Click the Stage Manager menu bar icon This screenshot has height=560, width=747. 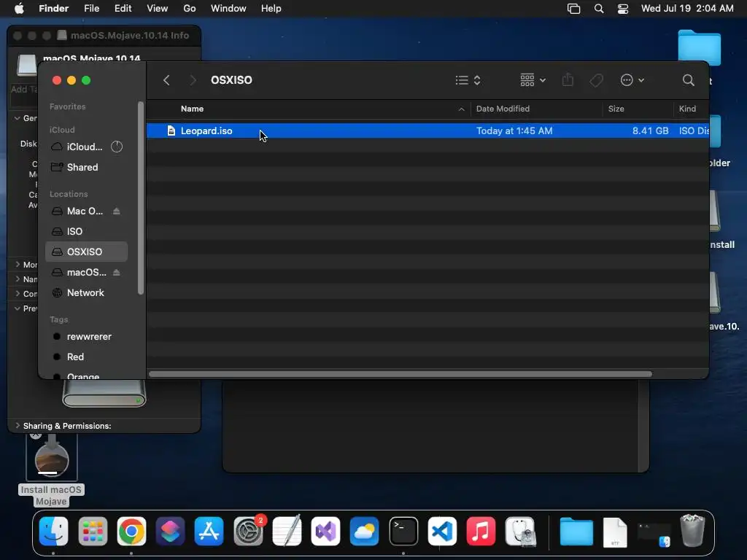[x=573, y=9]
